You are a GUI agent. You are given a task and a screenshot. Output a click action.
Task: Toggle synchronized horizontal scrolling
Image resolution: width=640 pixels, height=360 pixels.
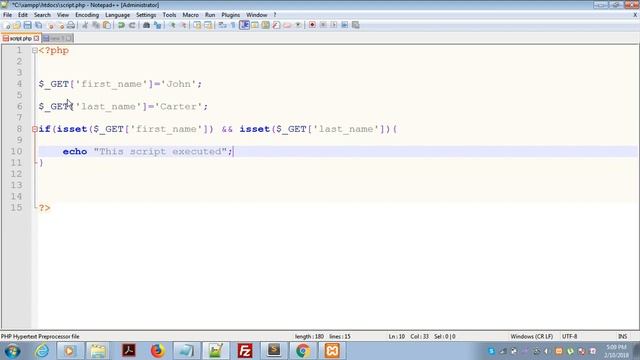pyautogui.click(x=208, y=25)
